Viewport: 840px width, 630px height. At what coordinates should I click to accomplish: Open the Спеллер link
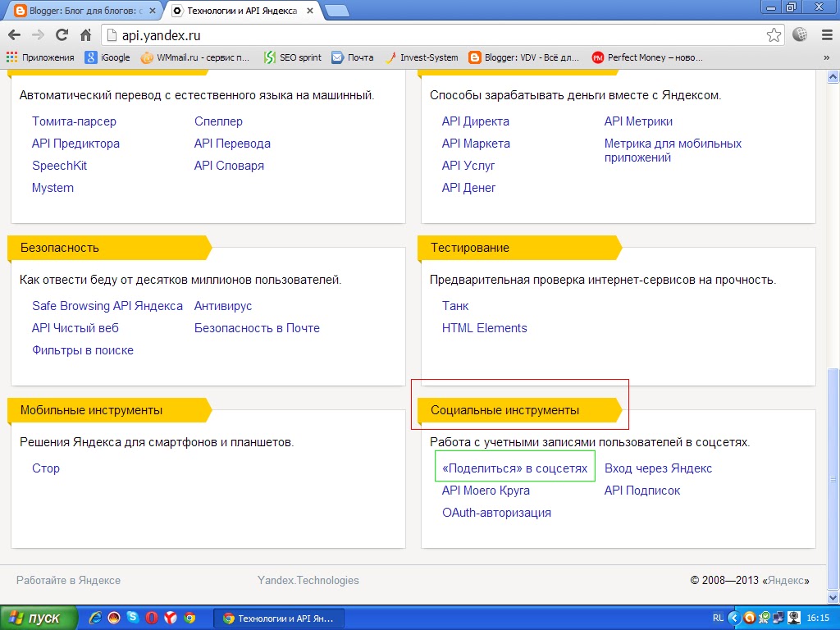tap(218, 121)
